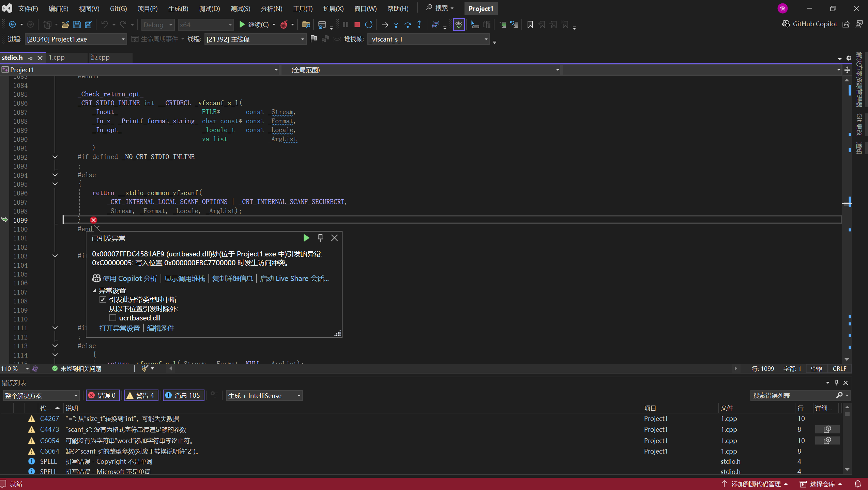Click the red Stop Debugging icon

(357, 25)
